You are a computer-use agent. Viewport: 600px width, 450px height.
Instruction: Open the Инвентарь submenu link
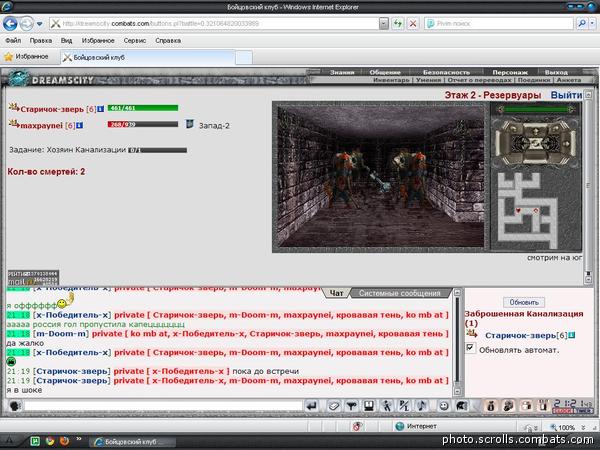click(x=391, y=80)
